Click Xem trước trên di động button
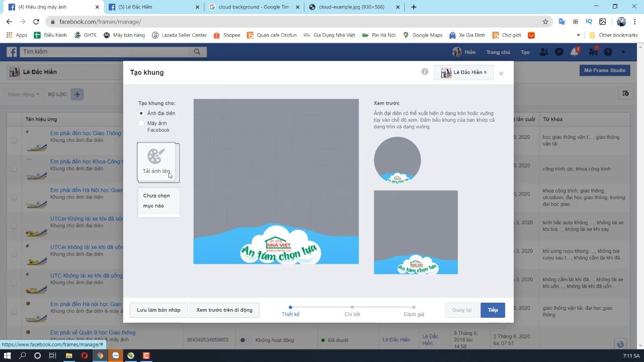 [x=224, y=310]
